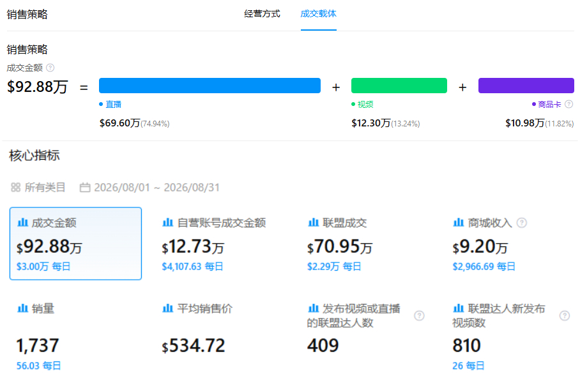Open help icon next to 商城收入
The width and height of the screenshot is (580, 392).
click(x=522, y=223)
